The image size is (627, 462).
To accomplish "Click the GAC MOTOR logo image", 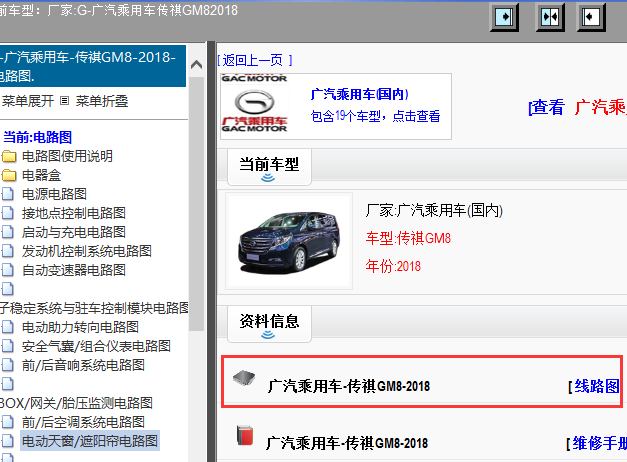I will coord(254,104).
